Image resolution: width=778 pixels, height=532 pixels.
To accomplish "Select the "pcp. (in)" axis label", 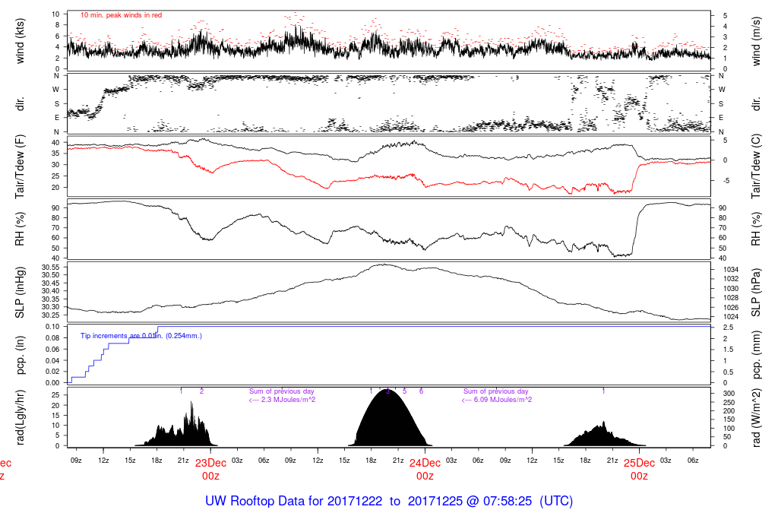I will [20, 356].
